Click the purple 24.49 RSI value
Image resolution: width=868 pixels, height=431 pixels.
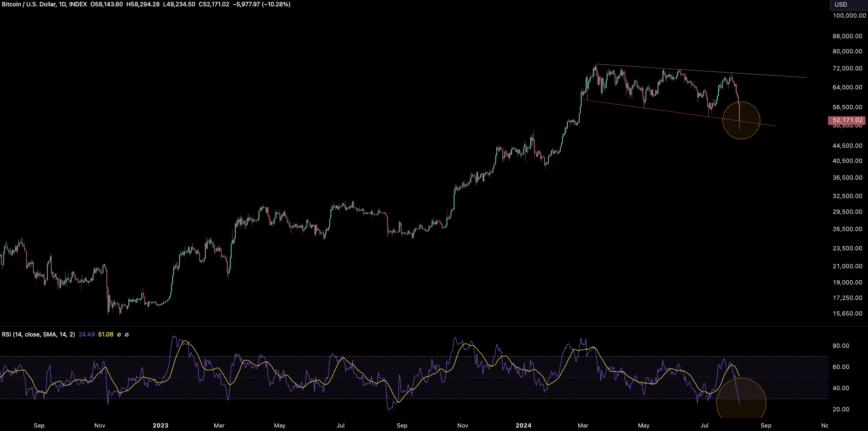coord(86,334)
